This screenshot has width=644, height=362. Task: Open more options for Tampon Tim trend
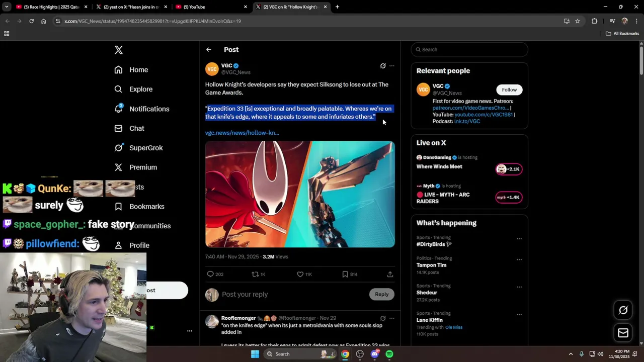(519, 260)
